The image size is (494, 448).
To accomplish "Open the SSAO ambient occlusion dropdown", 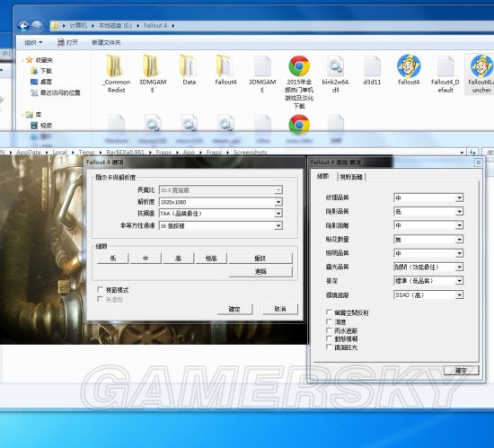I will (x=428, y=295).
